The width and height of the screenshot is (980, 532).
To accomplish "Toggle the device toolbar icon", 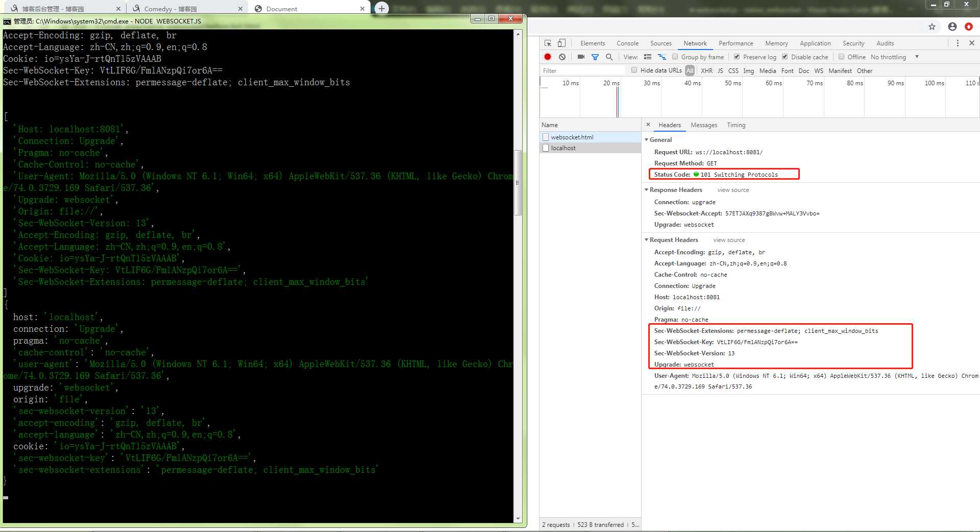I will [x=561, y=43].
